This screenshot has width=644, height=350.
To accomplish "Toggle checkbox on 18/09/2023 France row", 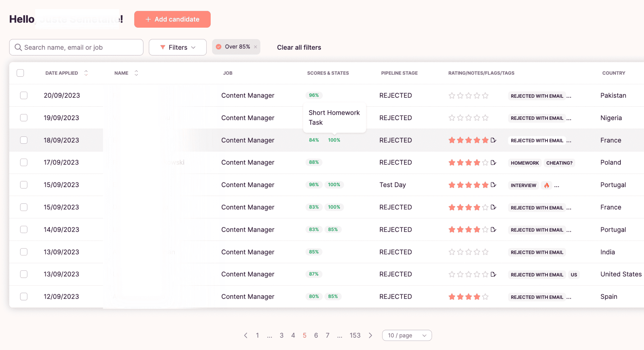I will point(24,140).
